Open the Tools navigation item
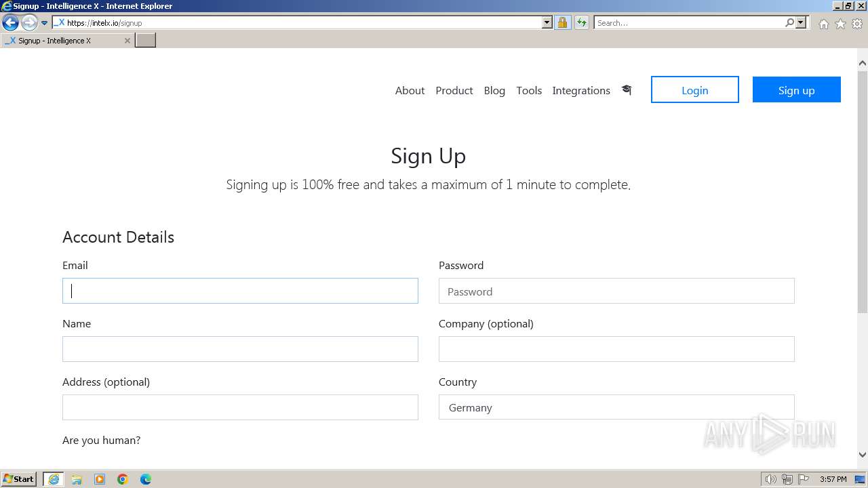This screenshot has width=868, height=488. 529,90
